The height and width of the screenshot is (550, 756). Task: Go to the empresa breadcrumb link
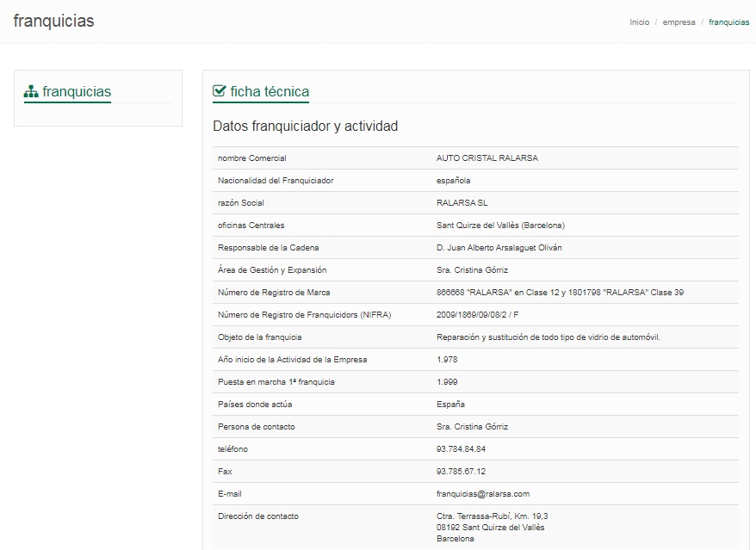[x=679, y=22]
